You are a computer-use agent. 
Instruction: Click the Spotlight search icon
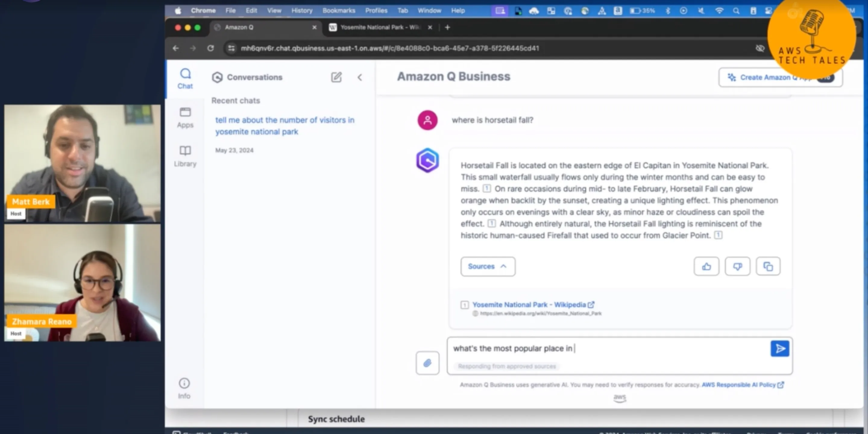736,11
